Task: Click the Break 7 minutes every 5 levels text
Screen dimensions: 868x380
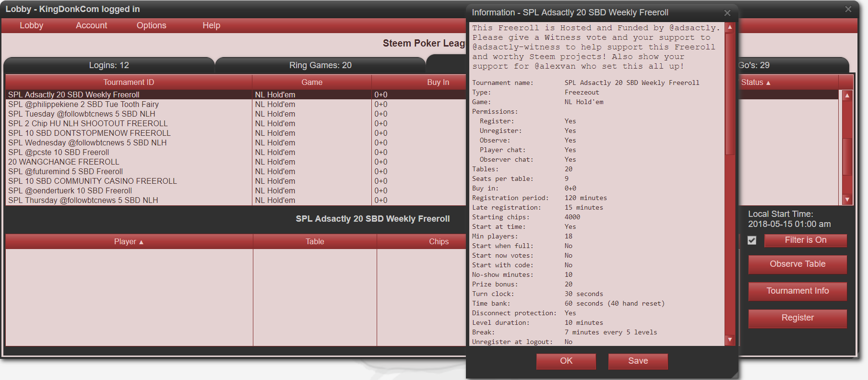Action: pos(611,332)
